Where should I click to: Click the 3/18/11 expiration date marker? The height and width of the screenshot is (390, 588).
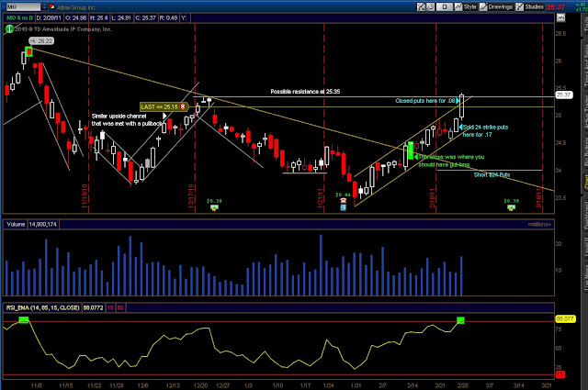[539, 198]
